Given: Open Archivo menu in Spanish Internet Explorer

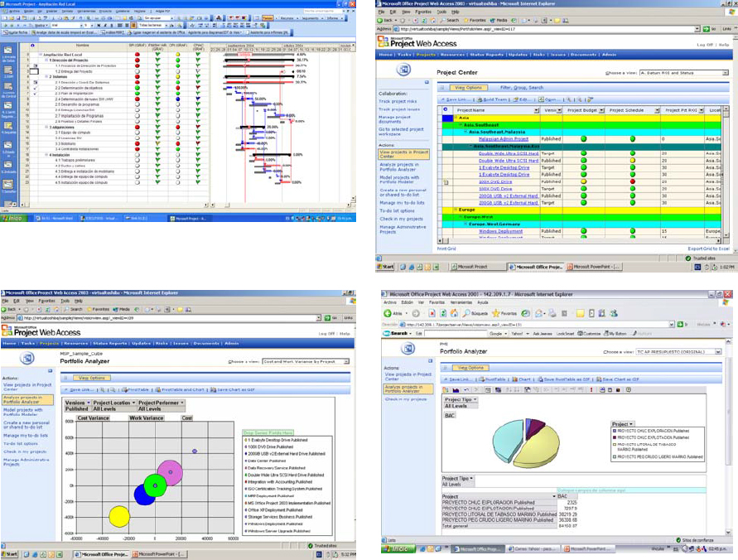Looking at the screenshot, I should 390,302.
